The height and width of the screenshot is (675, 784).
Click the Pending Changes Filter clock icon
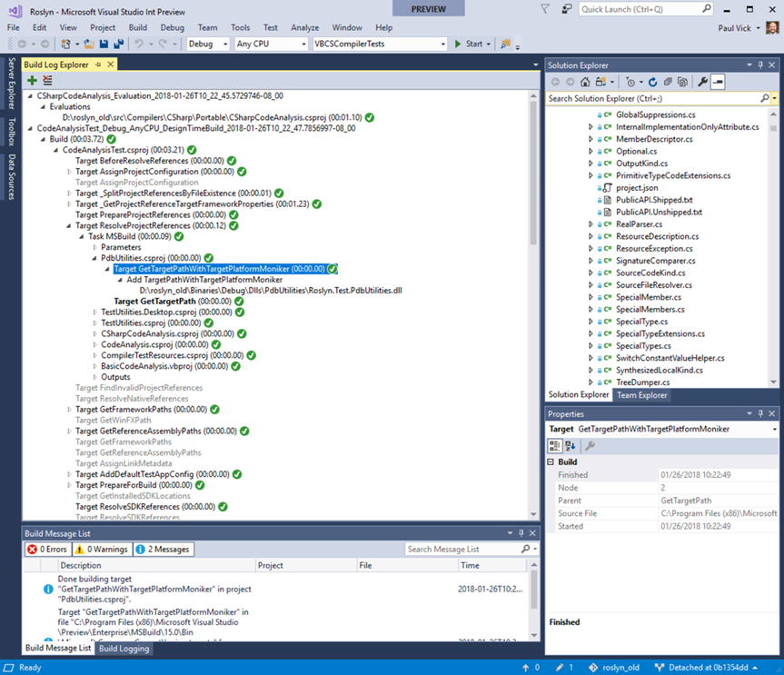[x=630, y=82]
